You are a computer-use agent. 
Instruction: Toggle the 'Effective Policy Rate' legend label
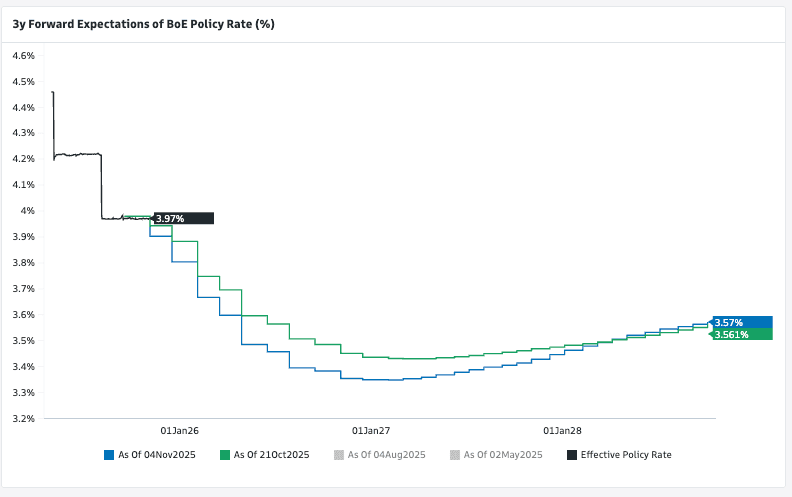coord(626,455)
